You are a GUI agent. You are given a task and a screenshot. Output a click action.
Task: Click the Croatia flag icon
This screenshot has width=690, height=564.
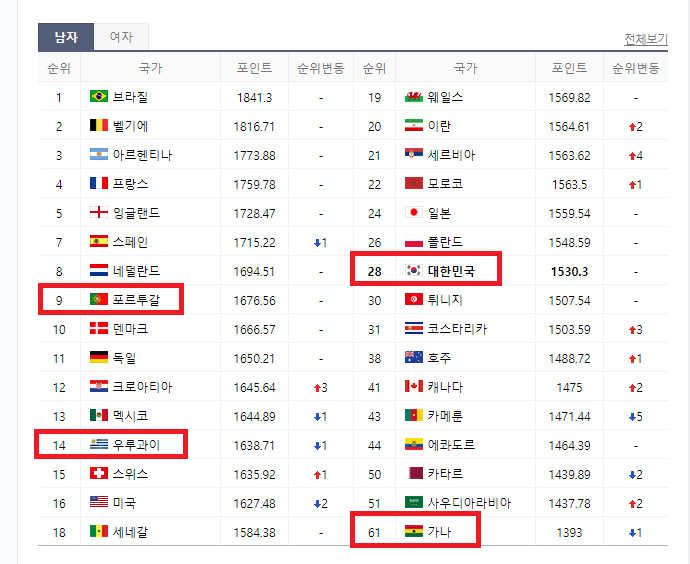pyautogui.click(x=99, y=386)
